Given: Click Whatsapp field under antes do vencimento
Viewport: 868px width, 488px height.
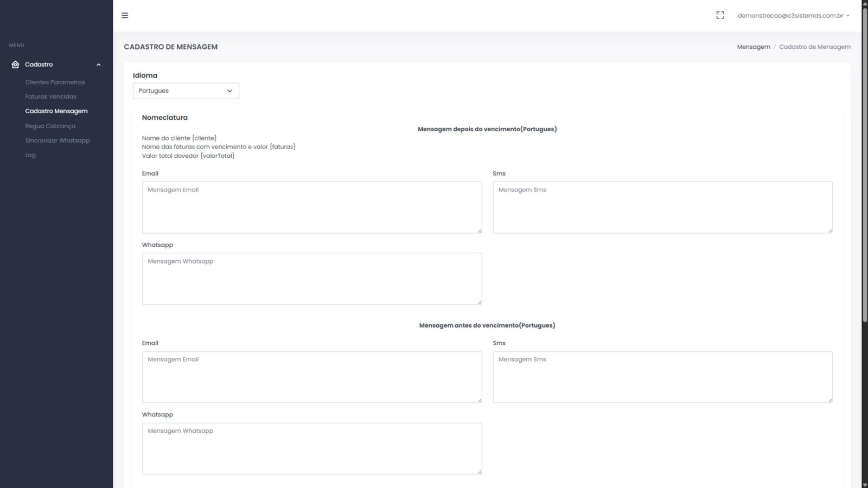Looking at the screenshot, I should point(311,448).
